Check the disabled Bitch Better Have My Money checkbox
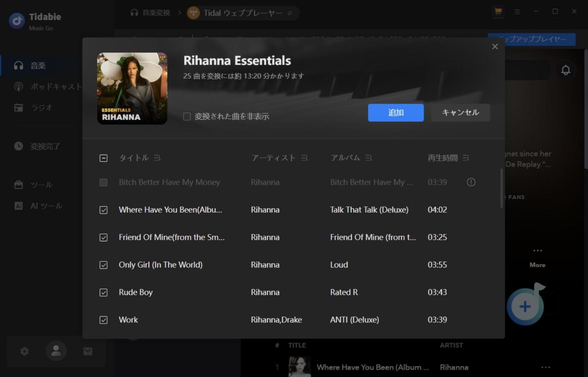Screen dimensions: 588x377 pyautogui.click(x=103, y=182)
